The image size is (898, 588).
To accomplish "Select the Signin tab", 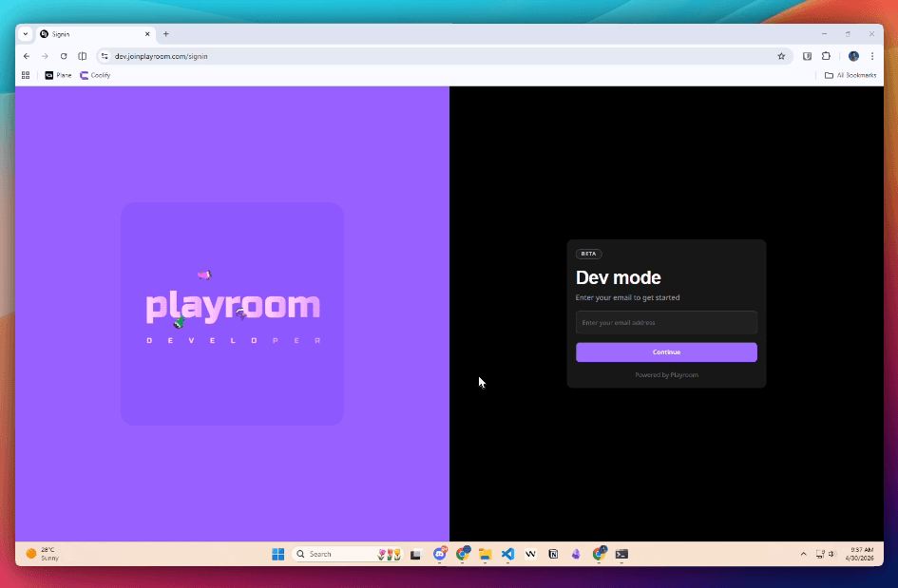I will (x=95, y=34).
